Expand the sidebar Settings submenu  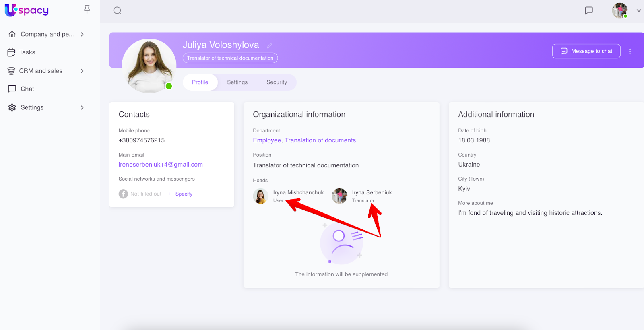[82, 107]
